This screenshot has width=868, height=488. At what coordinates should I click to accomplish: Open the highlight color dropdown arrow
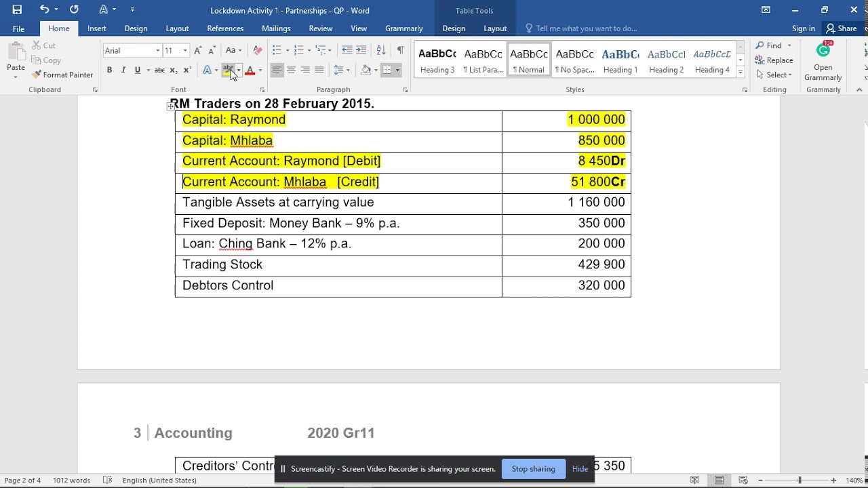(239, 70)
